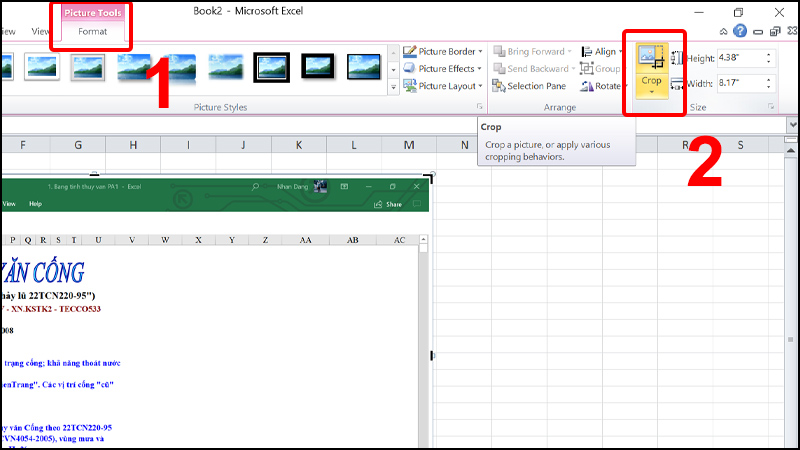This screenshot has height=450, width=800.
Task: Select the double black frame picture style
Action: 272,67
